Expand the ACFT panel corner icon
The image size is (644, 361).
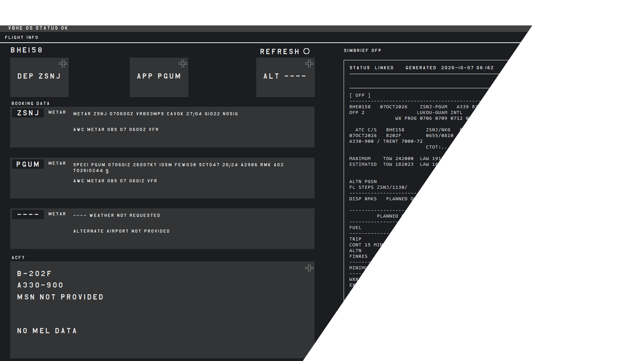click(309, 268)
